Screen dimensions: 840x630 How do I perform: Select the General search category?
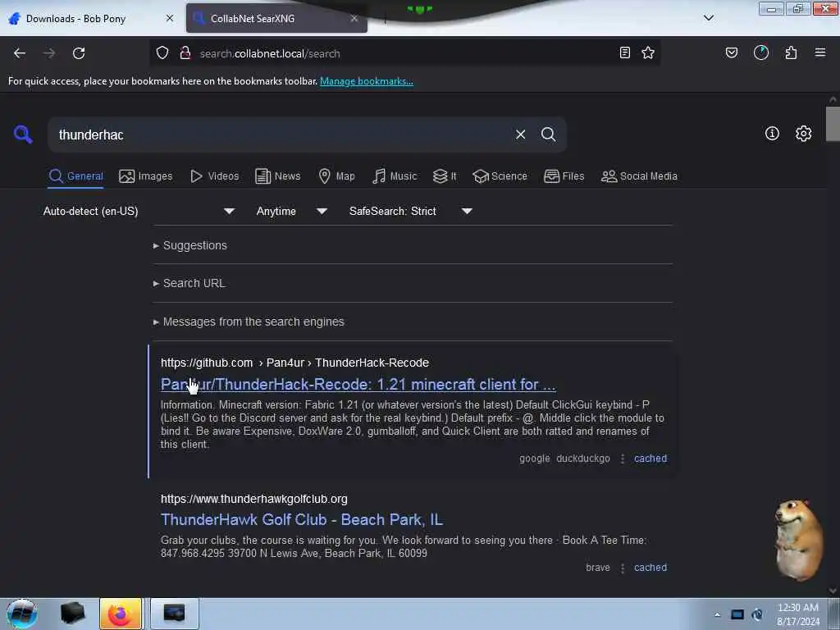tap(75, 176)
